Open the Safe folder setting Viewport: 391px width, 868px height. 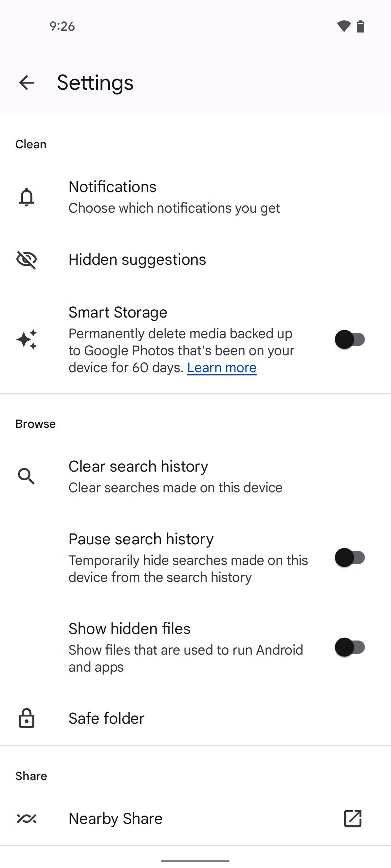(x=195, y=718)
